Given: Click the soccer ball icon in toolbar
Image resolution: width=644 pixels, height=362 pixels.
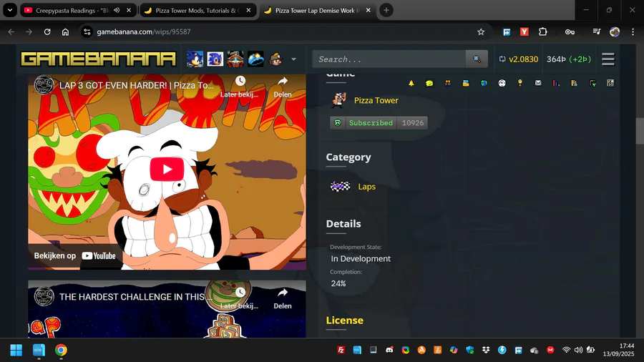Looking at the screenshot, I should [x=502, y=83].
